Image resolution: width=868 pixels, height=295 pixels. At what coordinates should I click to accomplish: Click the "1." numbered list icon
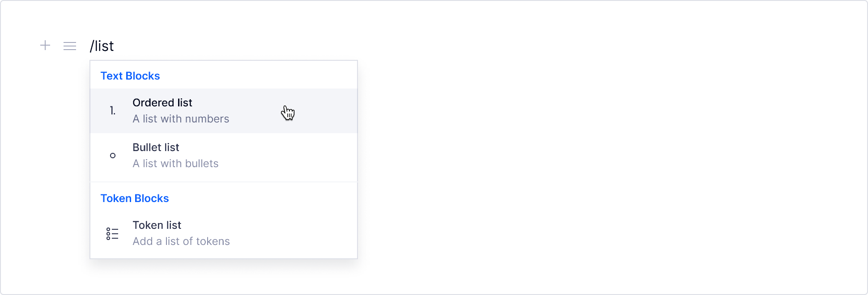pyautogui.click(x=113, y=111)
